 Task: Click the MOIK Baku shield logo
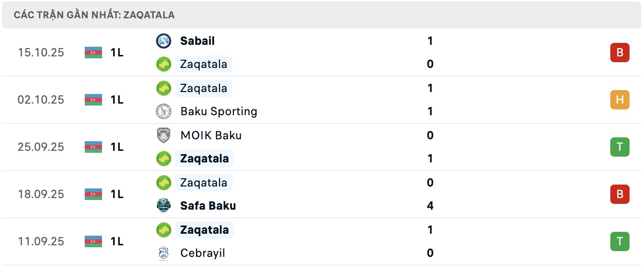(x=164, y=135)
